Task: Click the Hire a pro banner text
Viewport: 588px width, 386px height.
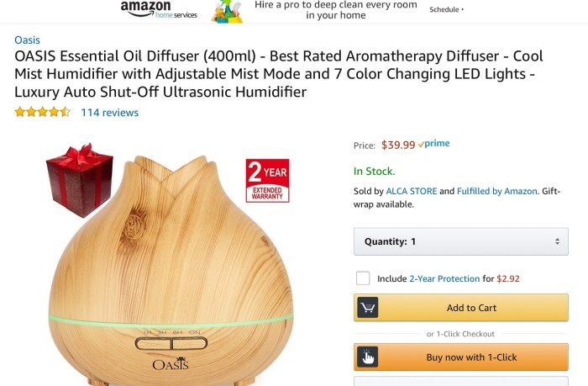Action: (x=336, y=10)
